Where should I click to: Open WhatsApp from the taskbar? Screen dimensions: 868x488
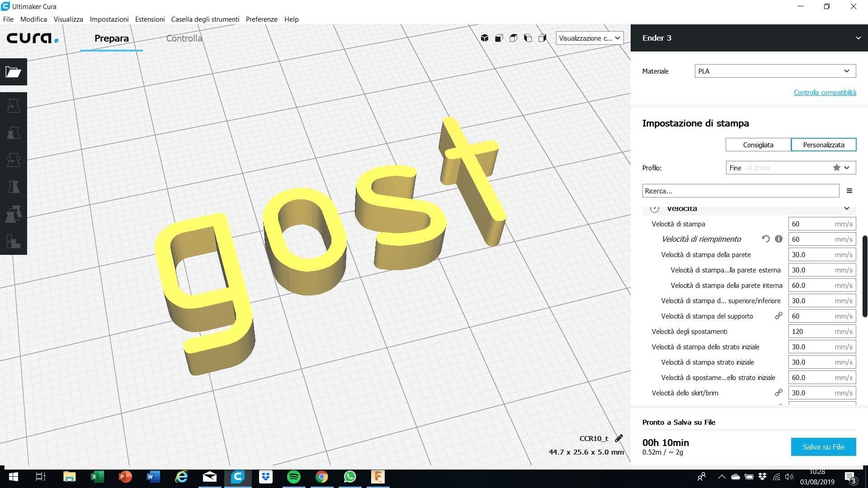tap(350, 477)
